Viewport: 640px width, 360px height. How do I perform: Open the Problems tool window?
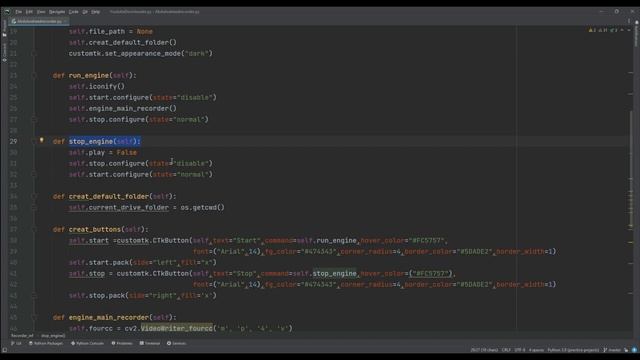[x=122, y=343]
